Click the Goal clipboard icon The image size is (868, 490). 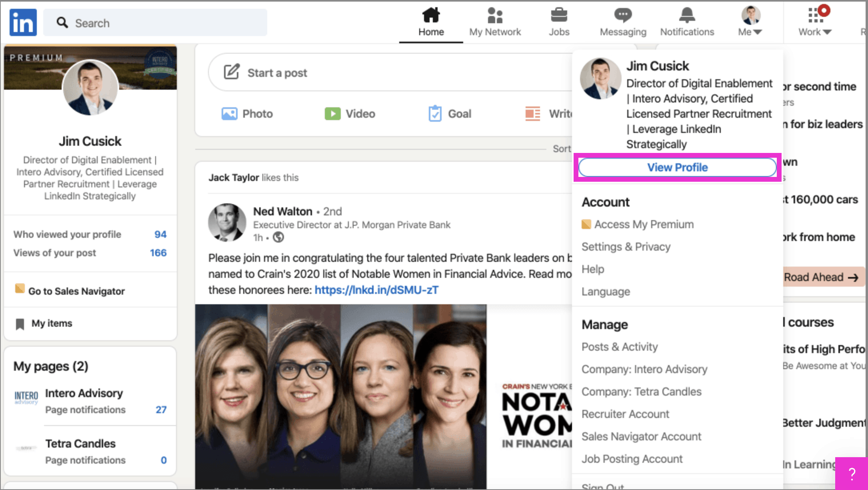tap(435, 114)
